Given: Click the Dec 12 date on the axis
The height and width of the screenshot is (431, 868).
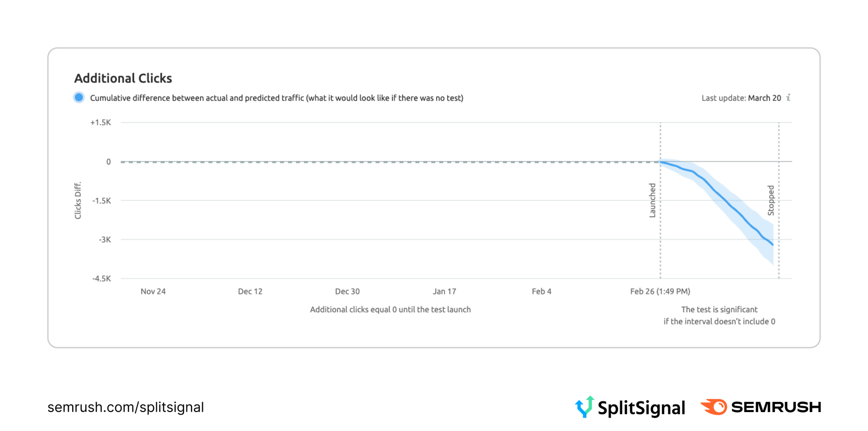Looking at the screenshot, I should 250,291.
